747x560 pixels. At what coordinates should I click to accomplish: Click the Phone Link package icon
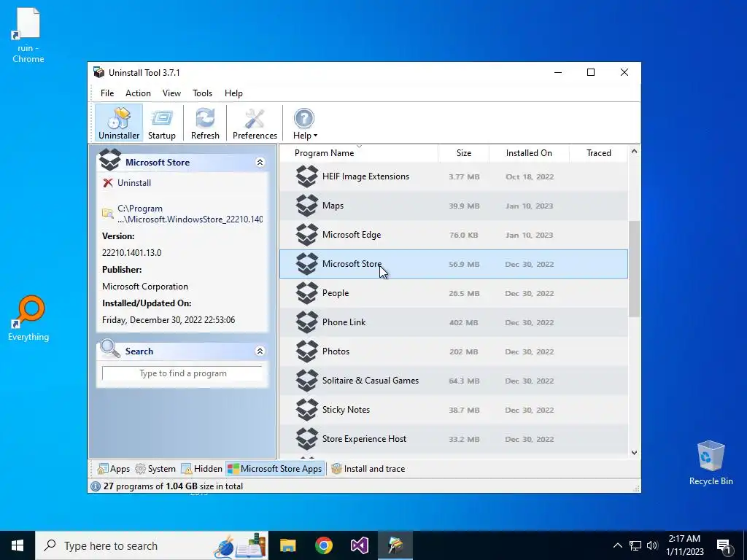[x=307, y=322]
